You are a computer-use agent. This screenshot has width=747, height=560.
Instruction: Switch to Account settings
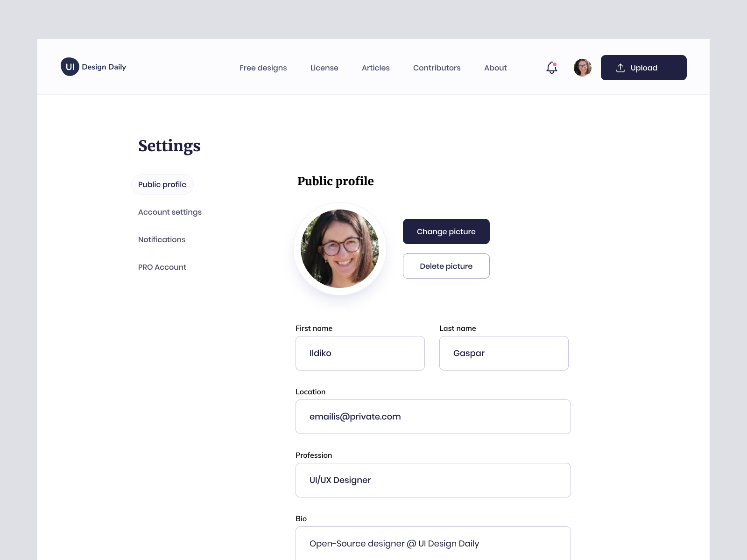point(169,212)
